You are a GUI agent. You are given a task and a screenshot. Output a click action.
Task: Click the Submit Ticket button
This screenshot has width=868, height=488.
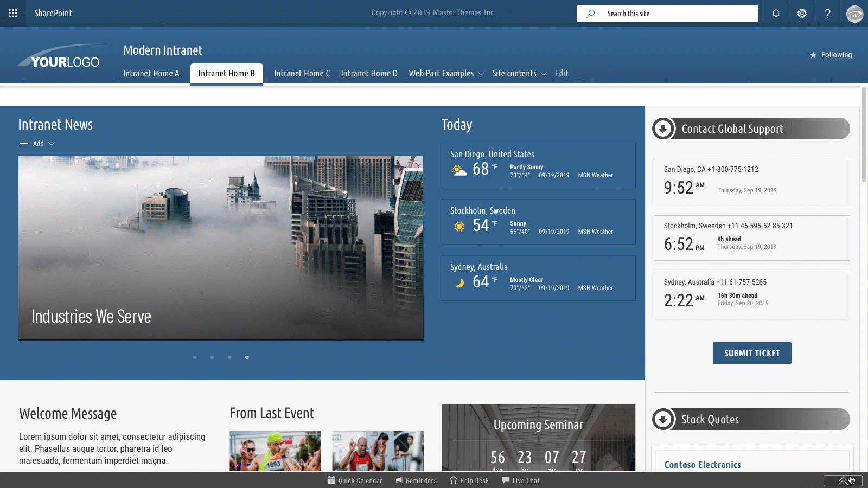pyautogui.click(x=752, y=352)
